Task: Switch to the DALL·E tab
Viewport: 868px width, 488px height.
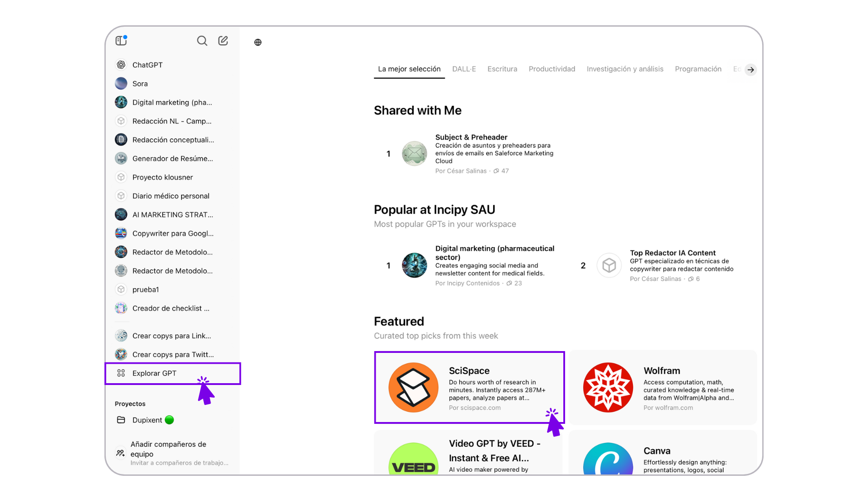Action: tap(464, 69)
